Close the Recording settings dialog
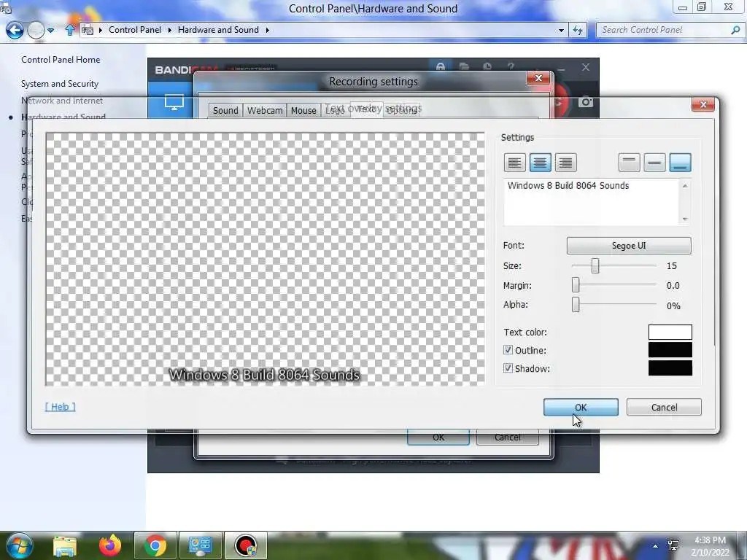Image resolution: width=747 pixels, height=560 pixels. 538,78
